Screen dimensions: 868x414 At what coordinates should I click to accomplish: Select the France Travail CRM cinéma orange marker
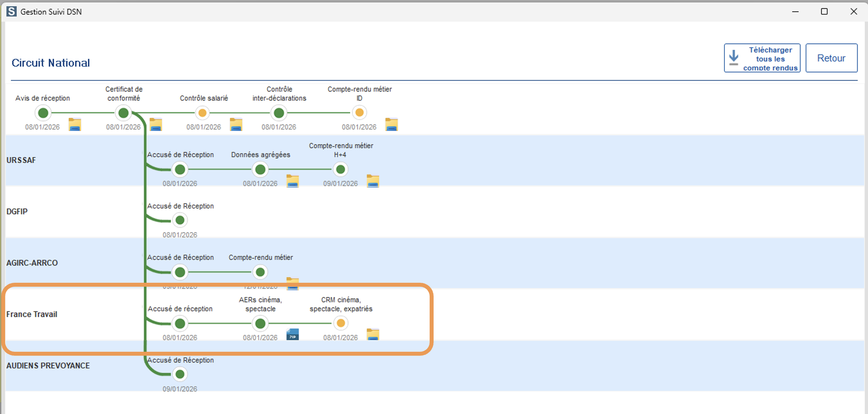pos(340,323)
